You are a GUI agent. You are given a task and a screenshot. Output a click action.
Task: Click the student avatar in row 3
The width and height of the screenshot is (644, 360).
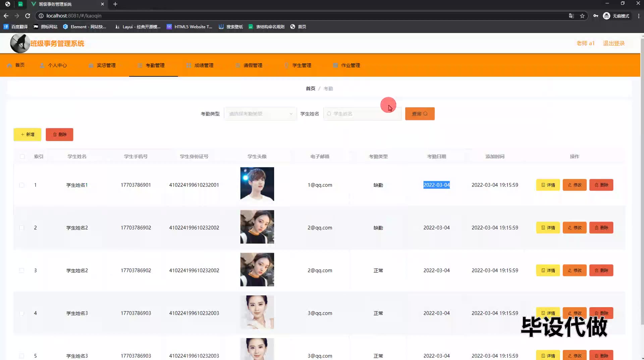click(x=257, y=269)
